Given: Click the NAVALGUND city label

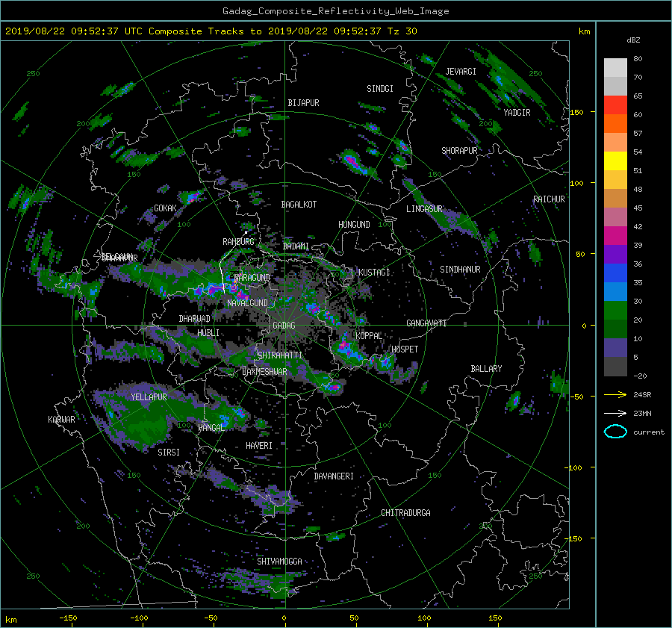Looking at the screenshot, I should (247, 303).
